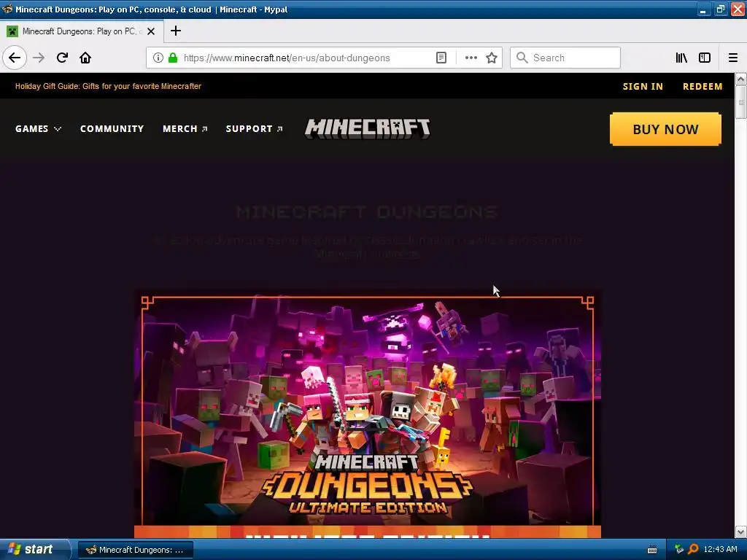Open the Holiday Gift Guide link
The image size is (747, 560).
[x=108, y=86]
